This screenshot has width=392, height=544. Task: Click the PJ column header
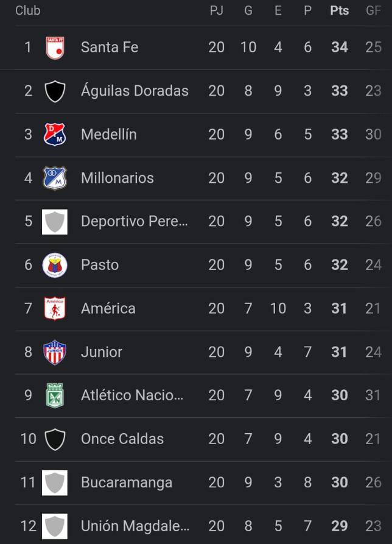click(x=217, y=11)
